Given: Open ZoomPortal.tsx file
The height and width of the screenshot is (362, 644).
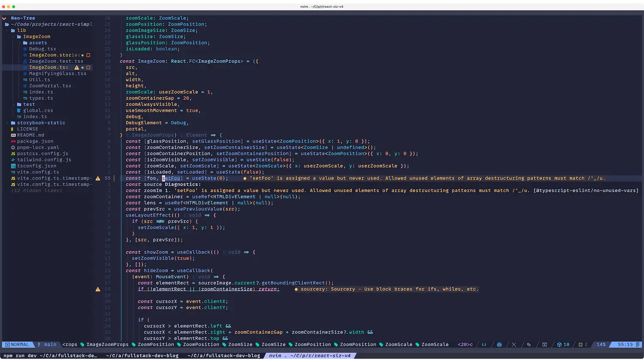Looking at the screenshot, I should coord(50,86).
